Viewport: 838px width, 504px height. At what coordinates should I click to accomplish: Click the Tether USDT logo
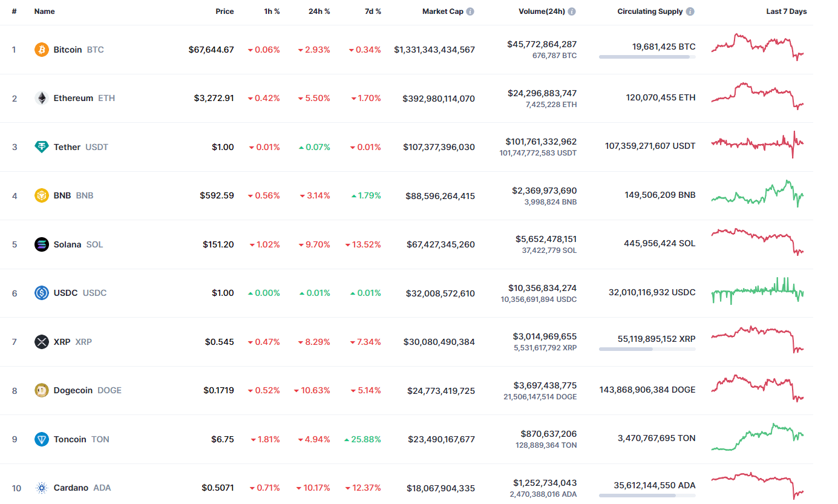(x=41, y=147)
